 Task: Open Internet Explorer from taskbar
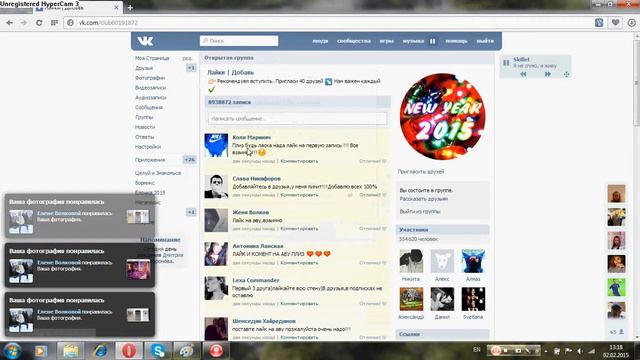[100, 351]
